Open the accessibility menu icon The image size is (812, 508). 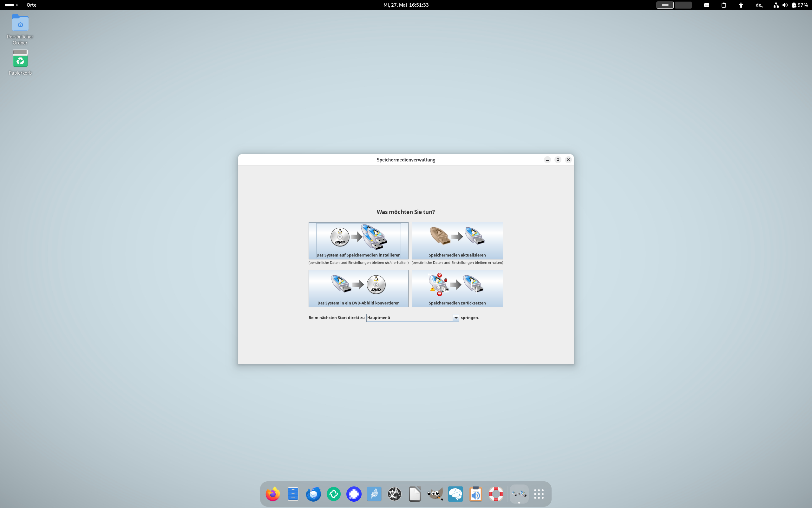tap(741, 5)
